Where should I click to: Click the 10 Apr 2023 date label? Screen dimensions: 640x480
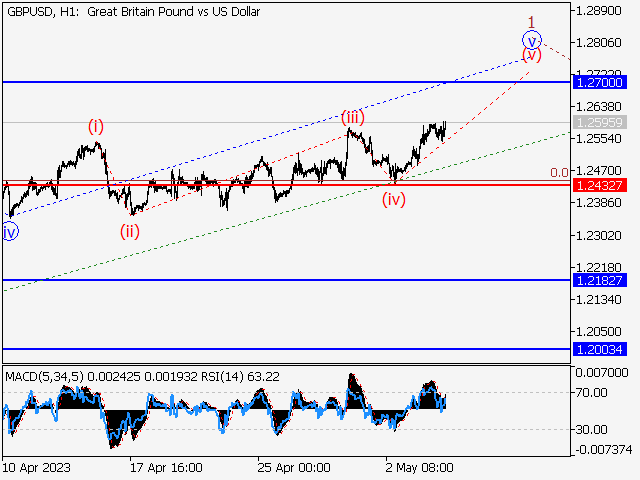[x=37, y=467]
